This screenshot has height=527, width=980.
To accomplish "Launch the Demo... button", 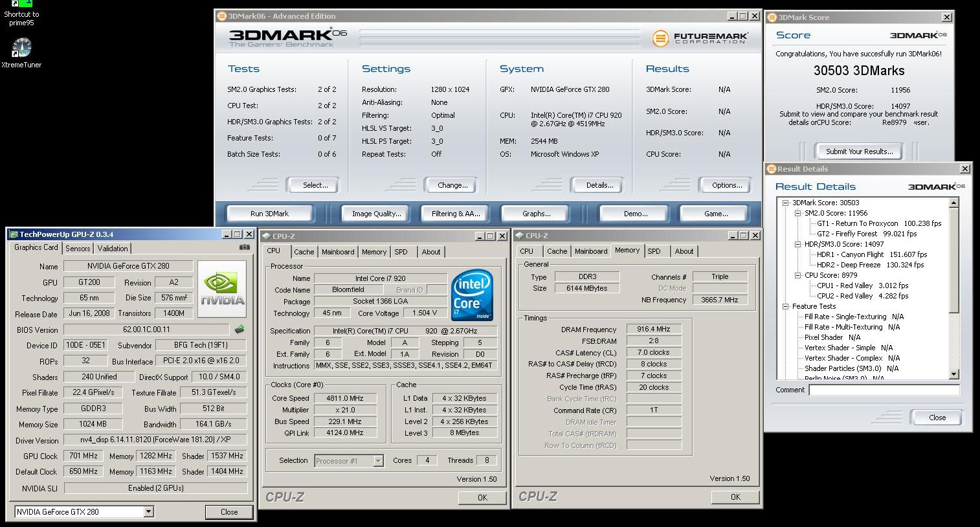I will point(636,214).
